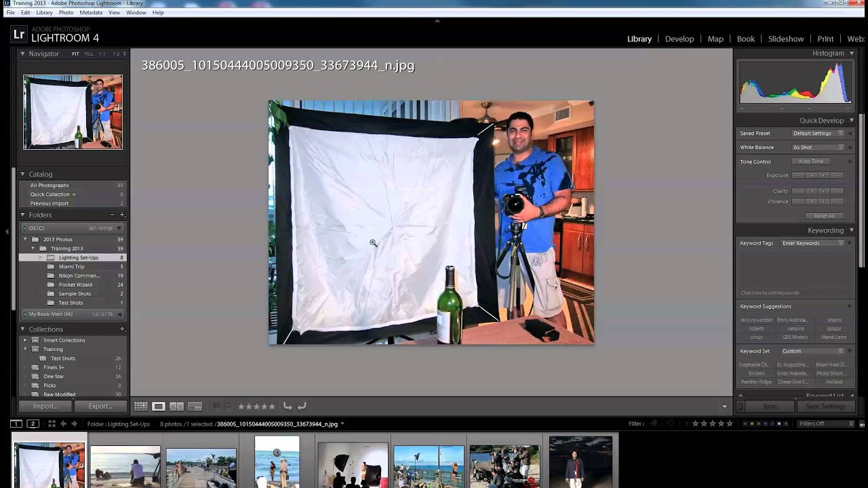Screen dimensions: 868x488
Task: Click Enter Keywords field
Action: (x=812, y=243)
